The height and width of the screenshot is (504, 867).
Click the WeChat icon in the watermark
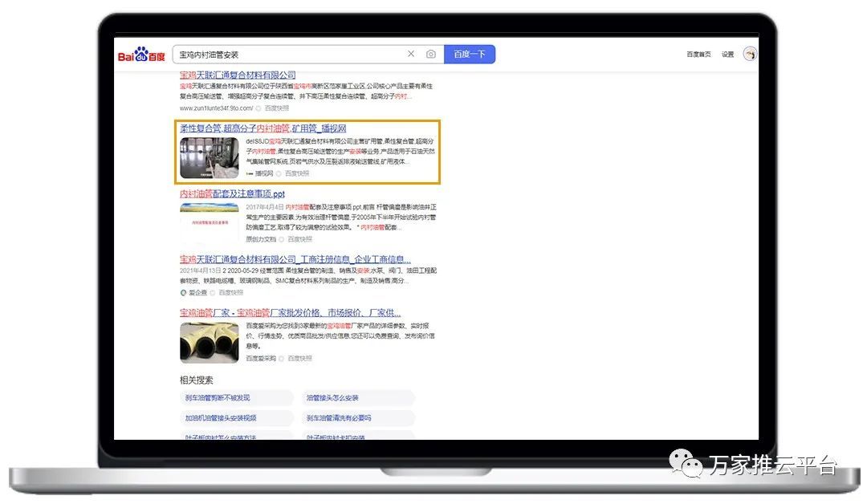(687, 465)
